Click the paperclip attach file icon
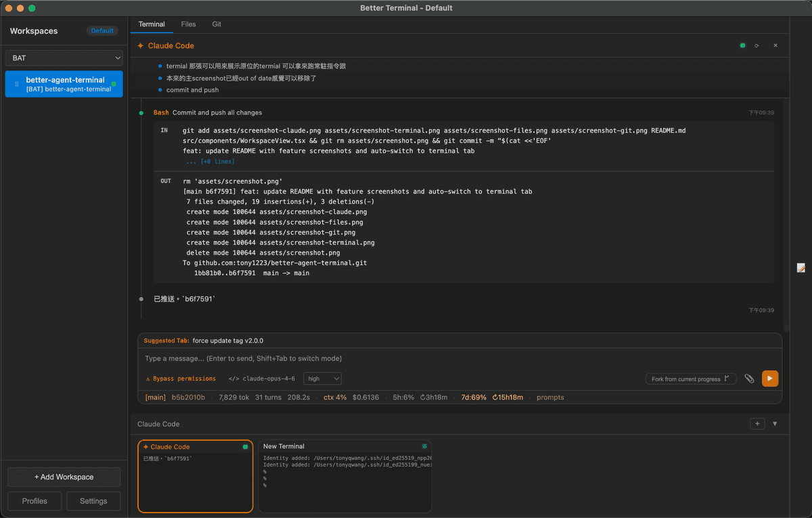The image size is (812, 518). coord(749,379)
